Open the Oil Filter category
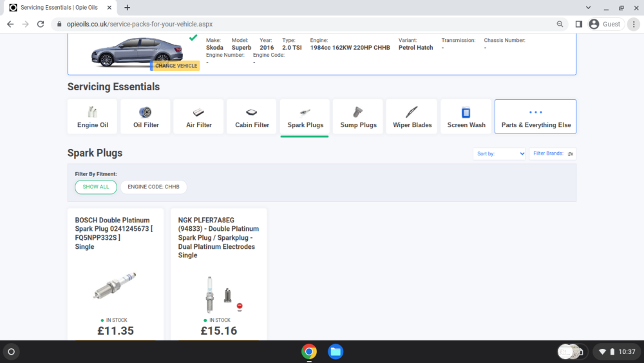Screen dimensions: 644x363 pyautogui.click(x=146, y=116)
